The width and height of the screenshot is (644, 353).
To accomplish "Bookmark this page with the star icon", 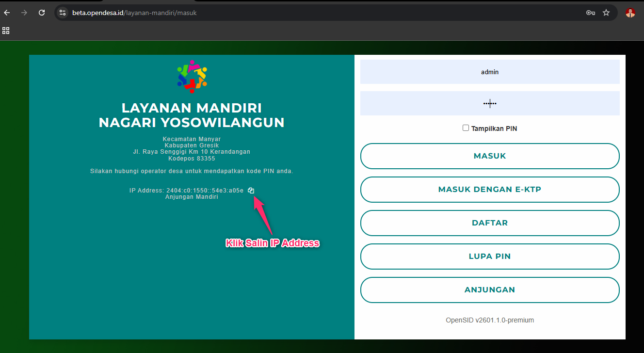I will click(606, 13).
